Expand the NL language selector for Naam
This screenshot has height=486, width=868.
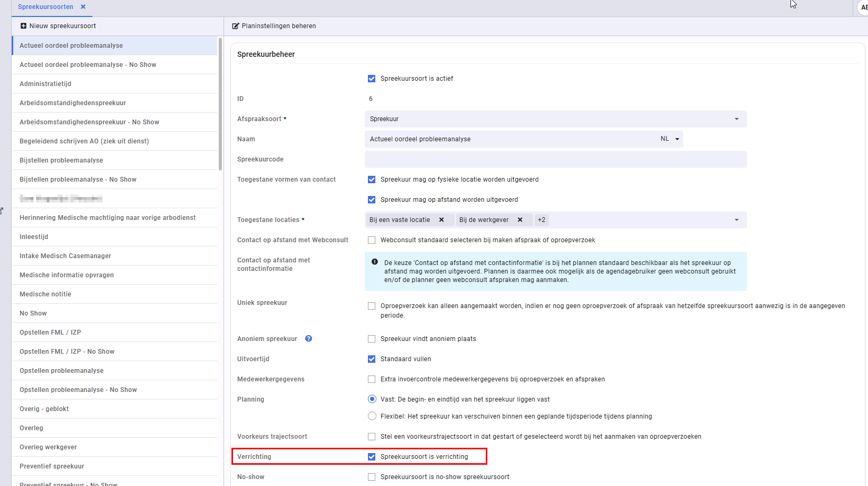coord(670,139)
